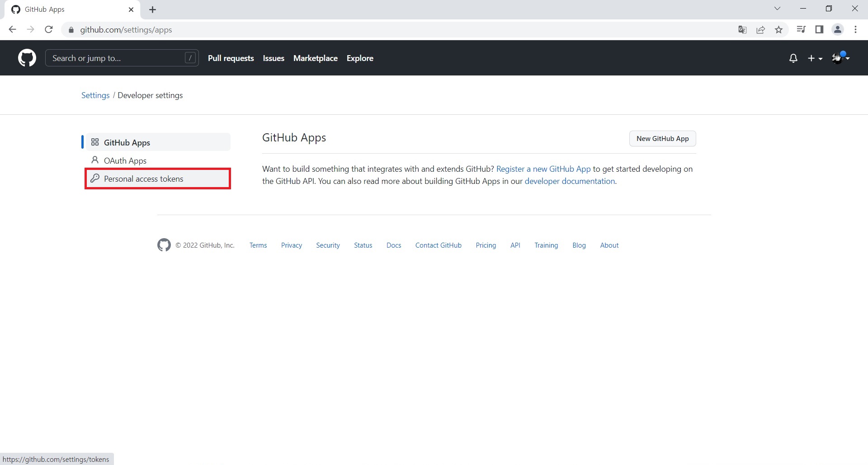Click the site lock icon

(x=71, y=30)
